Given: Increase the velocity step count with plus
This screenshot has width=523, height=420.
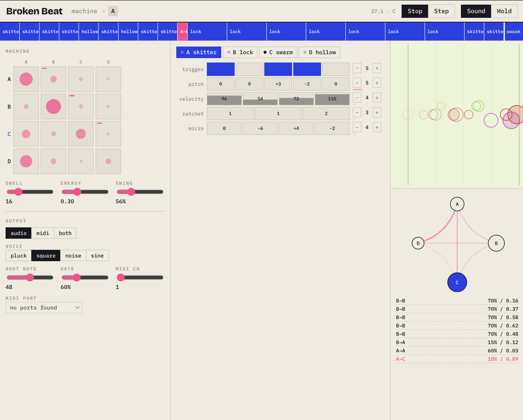Looking at the screenshot, I should coord(377,98).
